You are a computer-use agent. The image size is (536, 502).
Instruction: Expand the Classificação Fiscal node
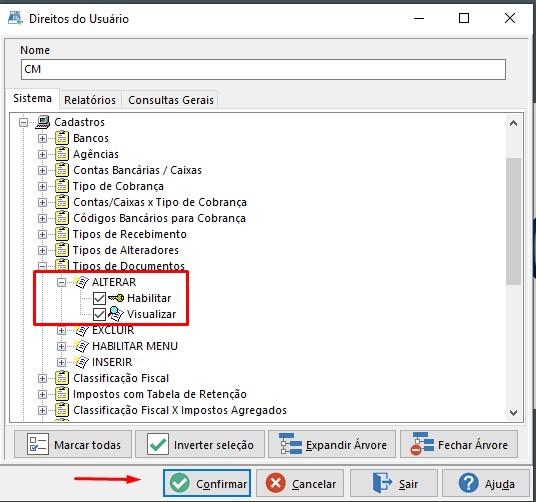tap(42, 378)
